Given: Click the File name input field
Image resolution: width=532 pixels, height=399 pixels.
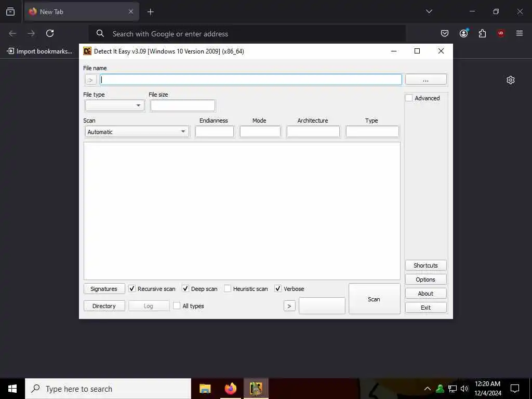Looking at the screenshot, I should (x=251, y=79).
